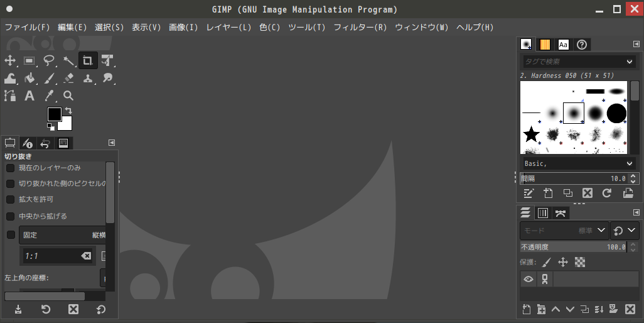Viewport: 644px width, 323px height.
Task: Open the ファイル(F) menu
Action: pos(27,27)
